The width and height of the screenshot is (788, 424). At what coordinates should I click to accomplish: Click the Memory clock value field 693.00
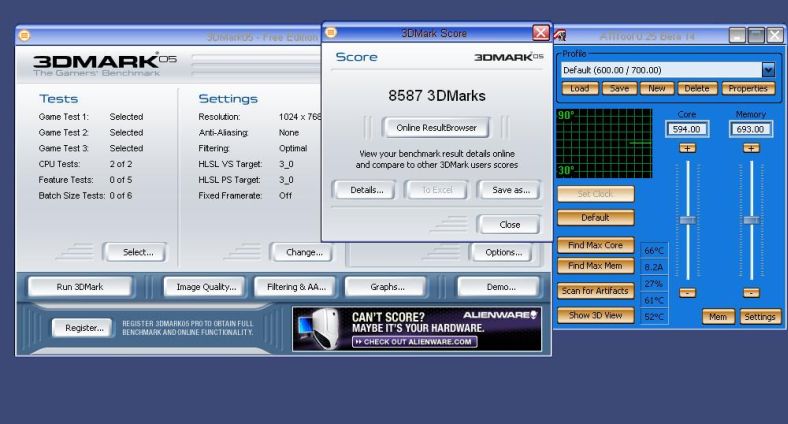click(x=750, y=129)
